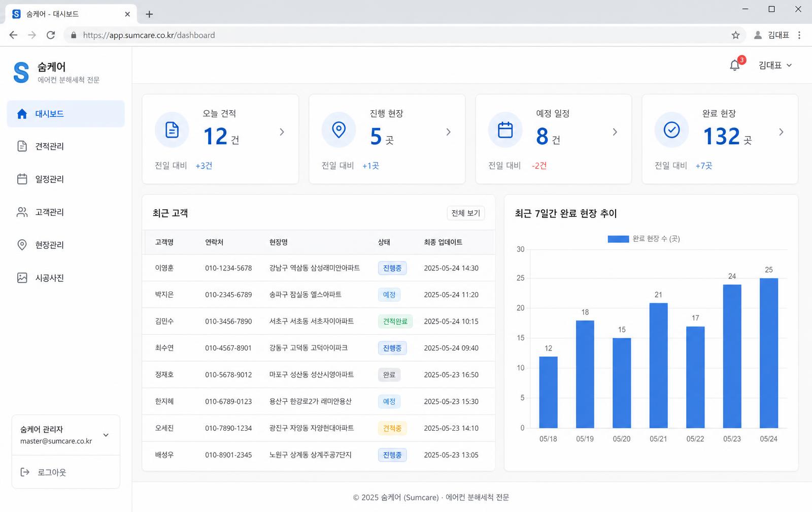Open 예정 일정 card arrow
812x512 pixels.
[615, 132]
